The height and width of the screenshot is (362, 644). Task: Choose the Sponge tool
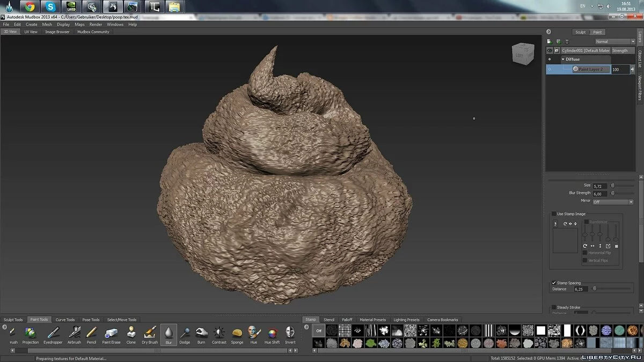[x=237, y=333]
